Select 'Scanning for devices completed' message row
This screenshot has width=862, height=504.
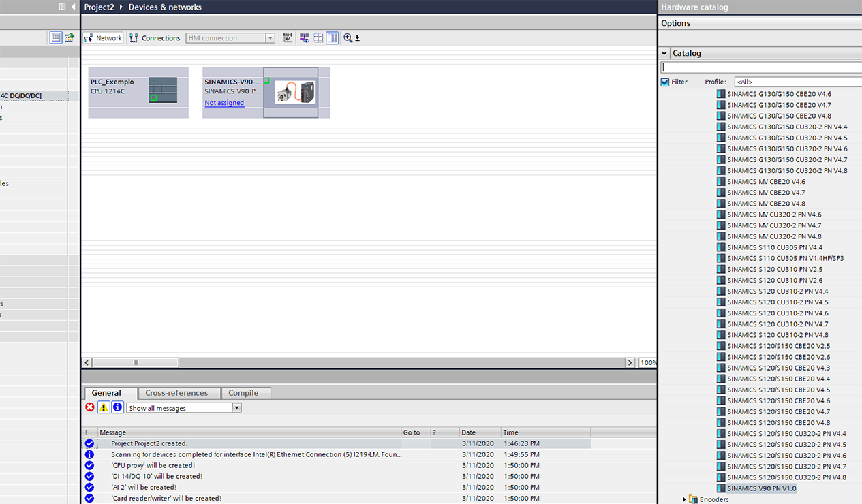337,454
